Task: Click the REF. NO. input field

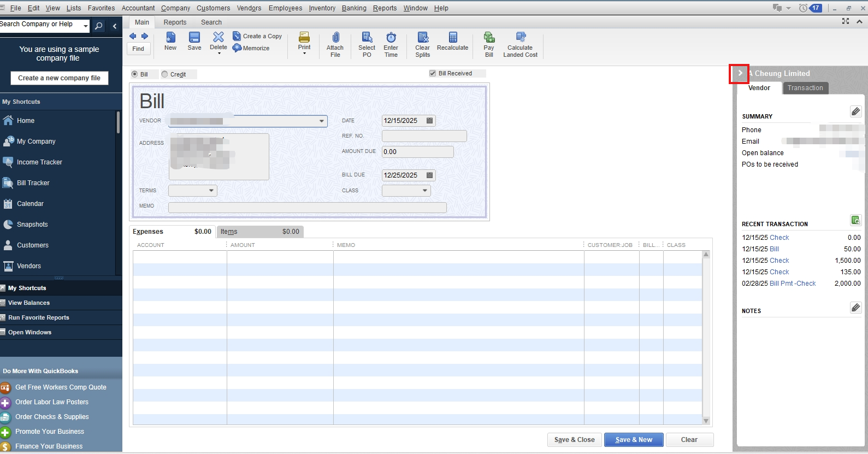Action: (x=424, y=136)
